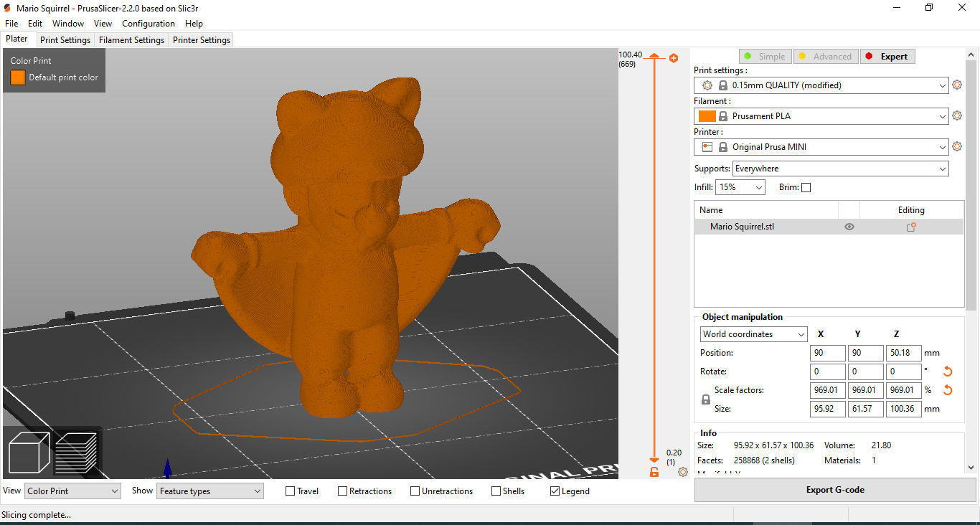Switch to the Filament Settings tab
The height and width of the screenshot is (525, 980).
pyautogui.click(x=132, y=40)
